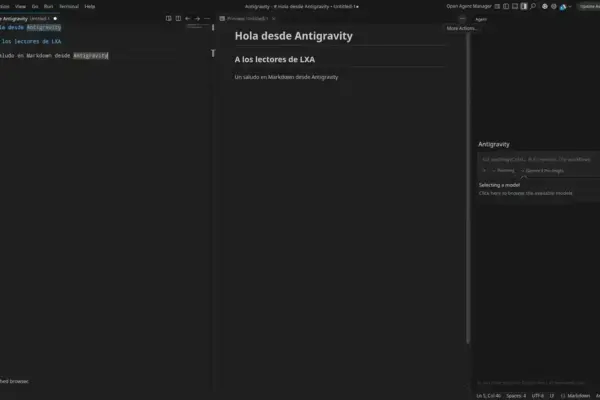
Task: Open the Go menu
Action: [x=35, y=7]
